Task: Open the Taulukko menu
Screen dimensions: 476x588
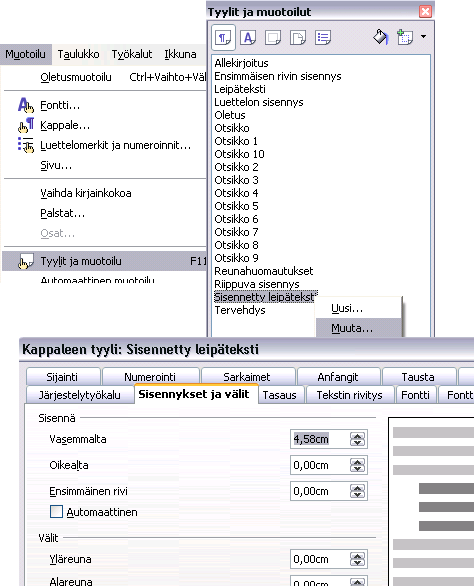Action: [78, 54]
